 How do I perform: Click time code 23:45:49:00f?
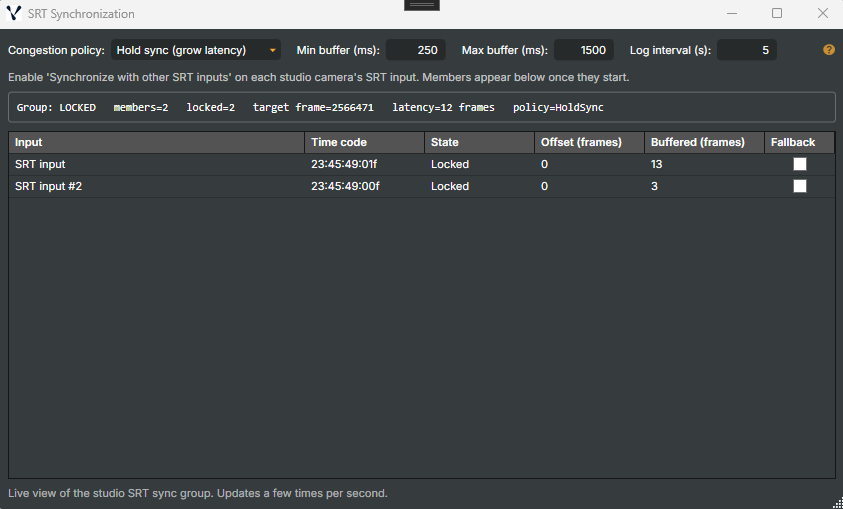[345, 186]
